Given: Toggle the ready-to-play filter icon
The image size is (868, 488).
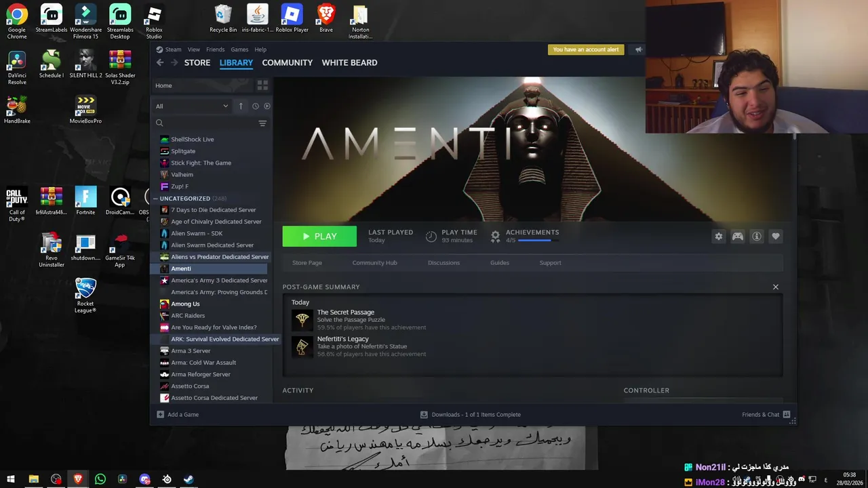Looking at the screenshot, I should click(x=267, y=106).
